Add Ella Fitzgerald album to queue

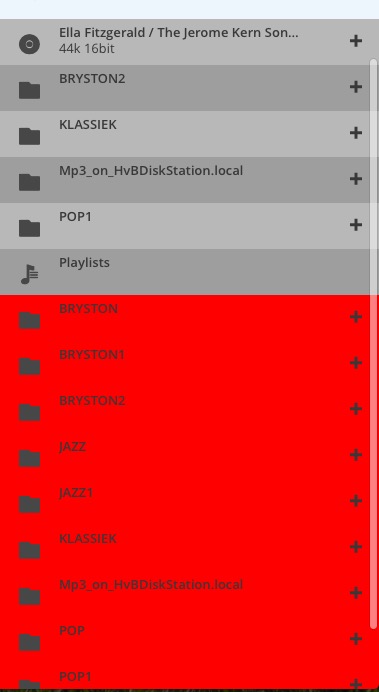(x=356, y=41)
